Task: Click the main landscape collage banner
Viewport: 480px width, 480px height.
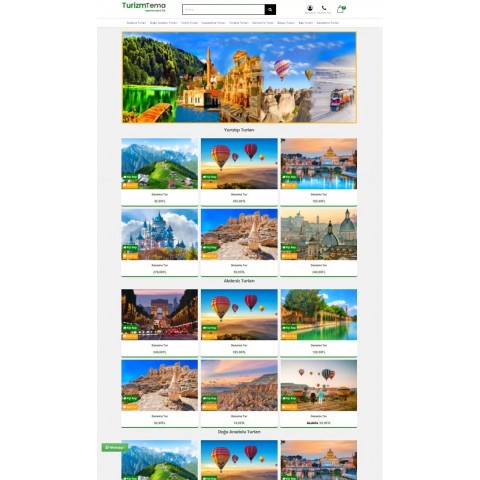Action: [x=239, y=77]
